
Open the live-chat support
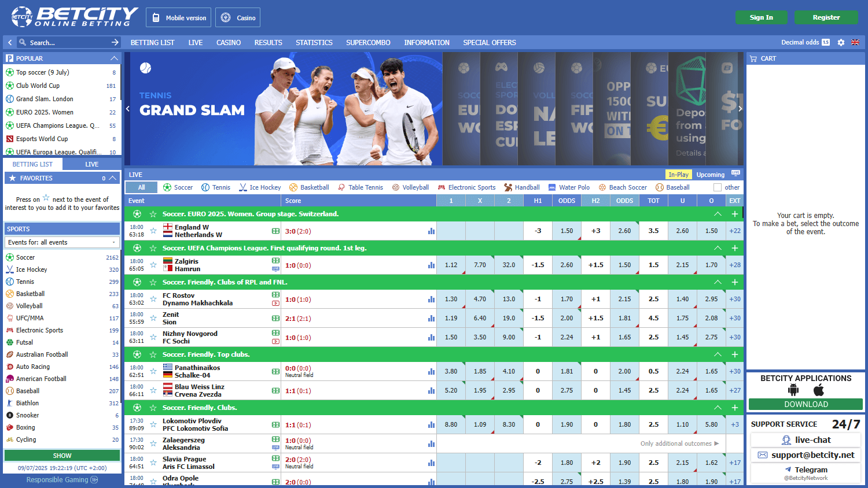pos(806,439)
